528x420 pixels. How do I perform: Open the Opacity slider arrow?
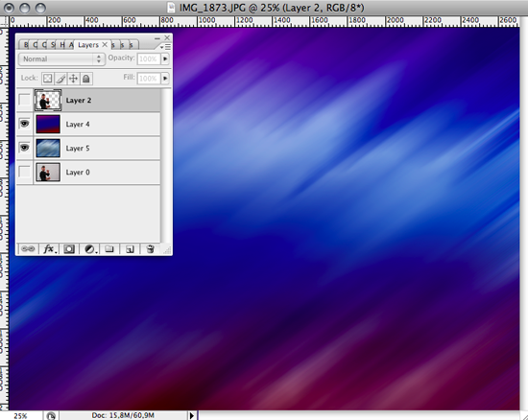pos(165,58)
